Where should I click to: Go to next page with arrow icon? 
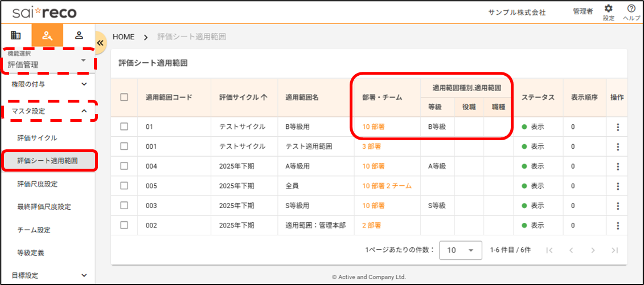point(593,250)
